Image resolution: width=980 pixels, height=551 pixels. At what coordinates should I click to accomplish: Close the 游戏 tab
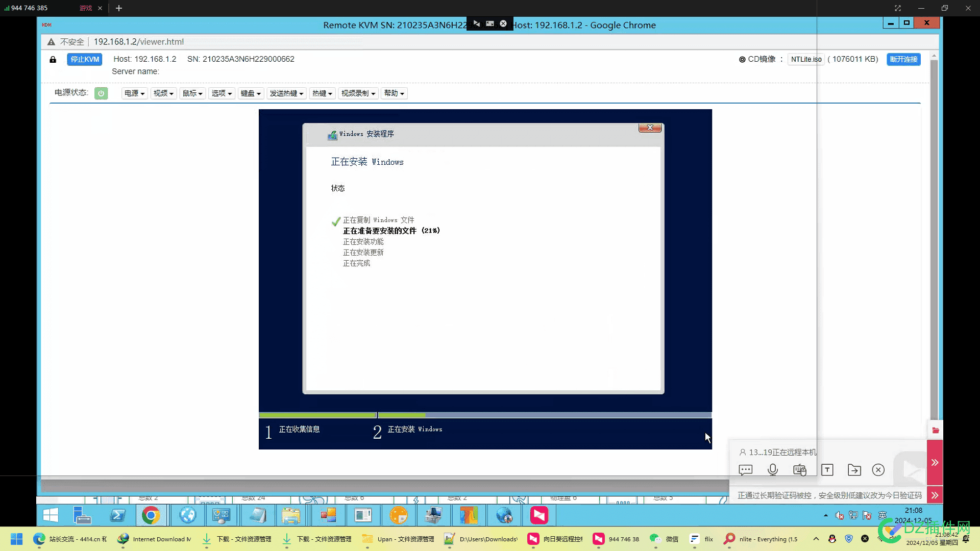coord(100,8)
